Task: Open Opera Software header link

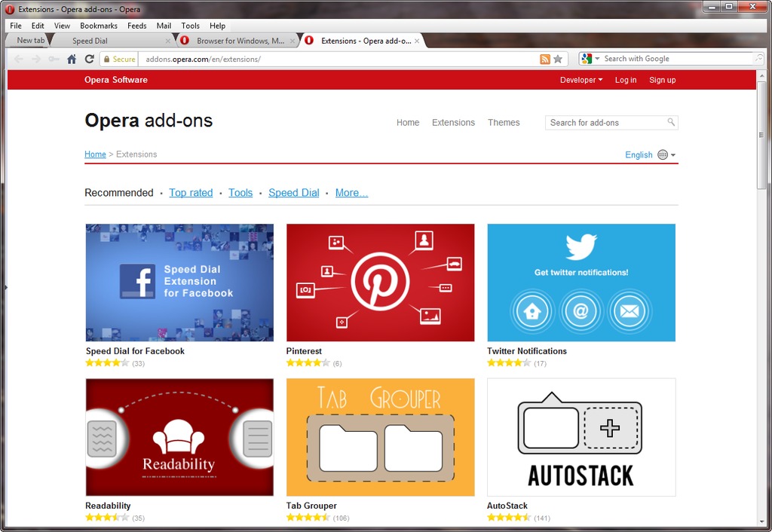Action: click(115, 80)
